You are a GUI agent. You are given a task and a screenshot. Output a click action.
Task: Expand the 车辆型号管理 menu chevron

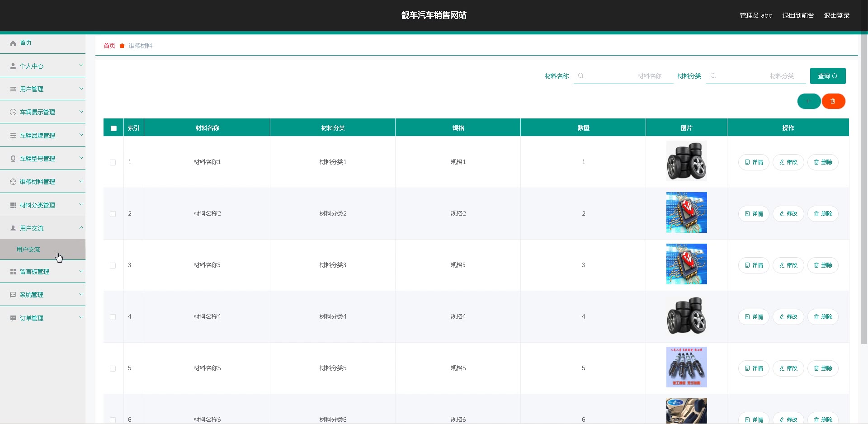point(81,158)
